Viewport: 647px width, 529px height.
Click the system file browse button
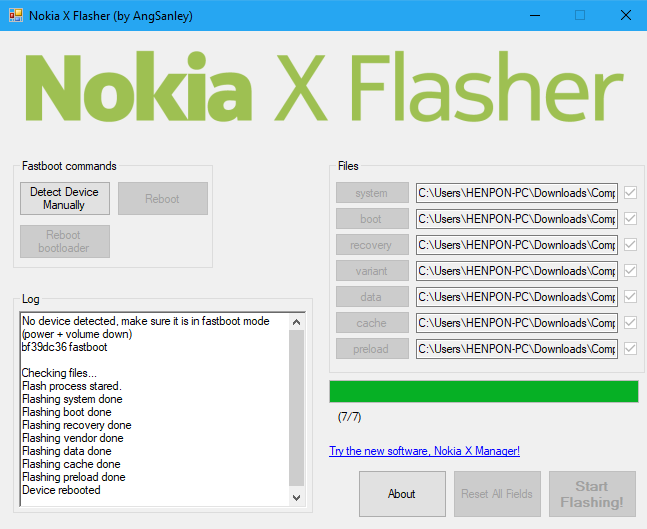[x=372, y=193]
